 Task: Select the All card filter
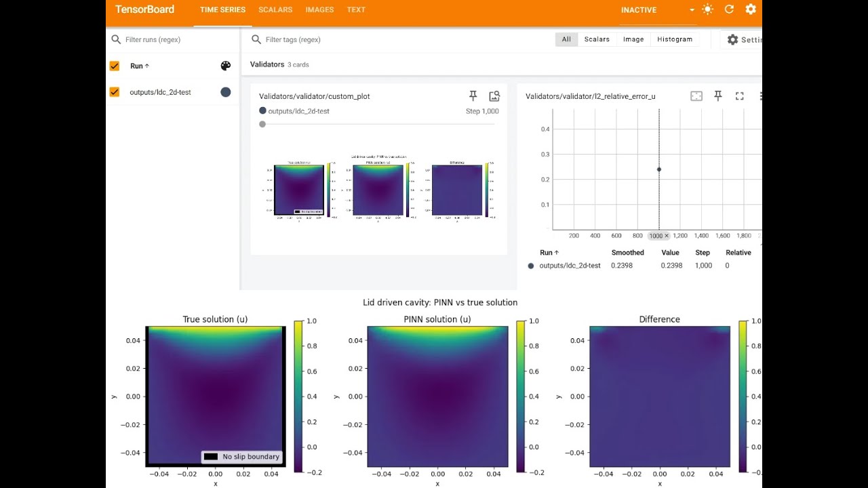pos(566,39)
